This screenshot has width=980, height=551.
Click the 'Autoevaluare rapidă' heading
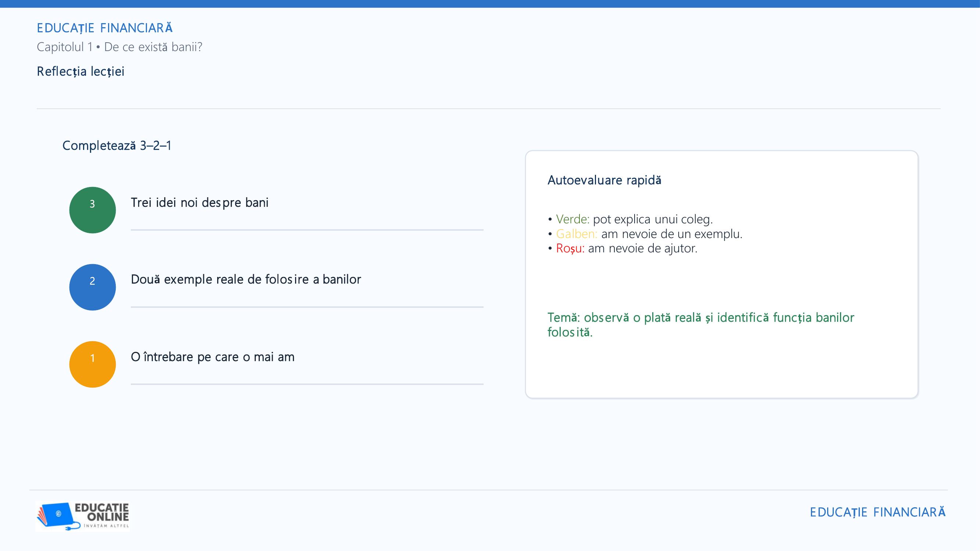tap(604, 180)
